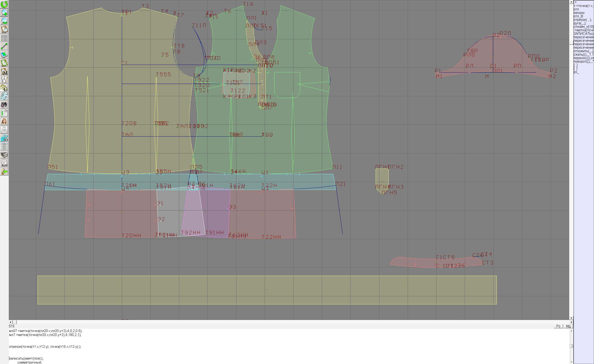594x364 pixels.
Task: Select the line segment measuring tool
Action: (4, 46)
